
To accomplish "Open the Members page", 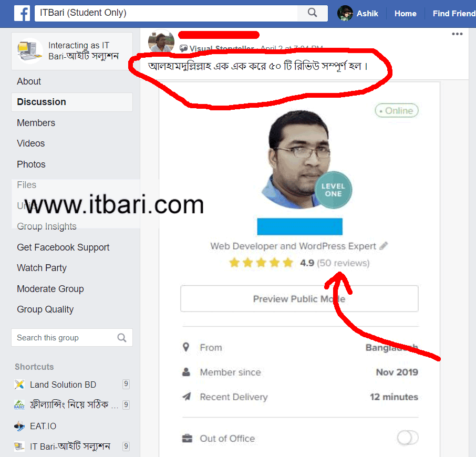I will click(x=36, y=123).
